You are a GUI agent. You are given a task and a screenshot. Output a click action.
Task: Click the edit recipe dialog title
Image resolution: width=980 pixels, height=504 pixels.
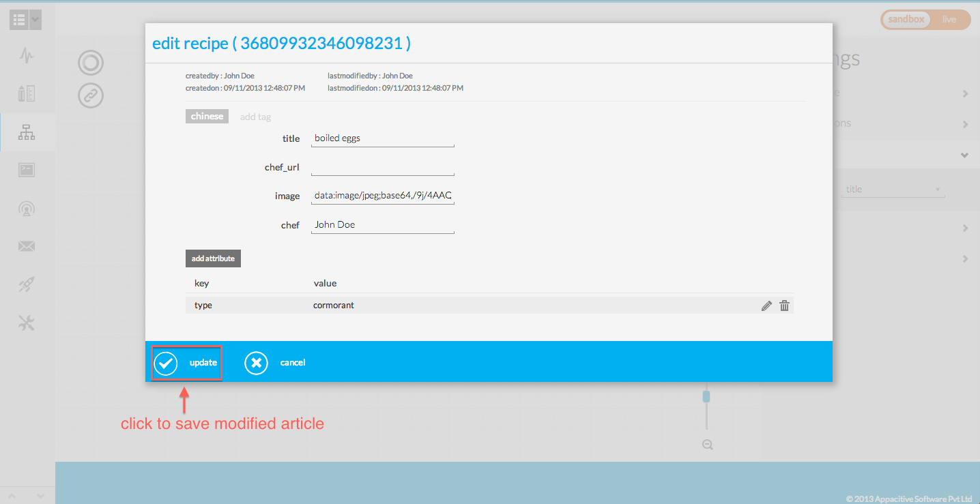281,44
